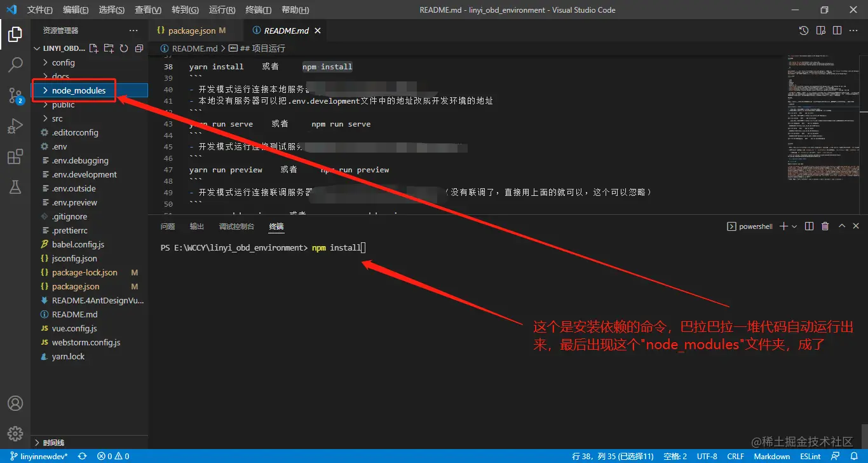Change the Markdown language mode
The image size is (868, 463).
[771, 457]
